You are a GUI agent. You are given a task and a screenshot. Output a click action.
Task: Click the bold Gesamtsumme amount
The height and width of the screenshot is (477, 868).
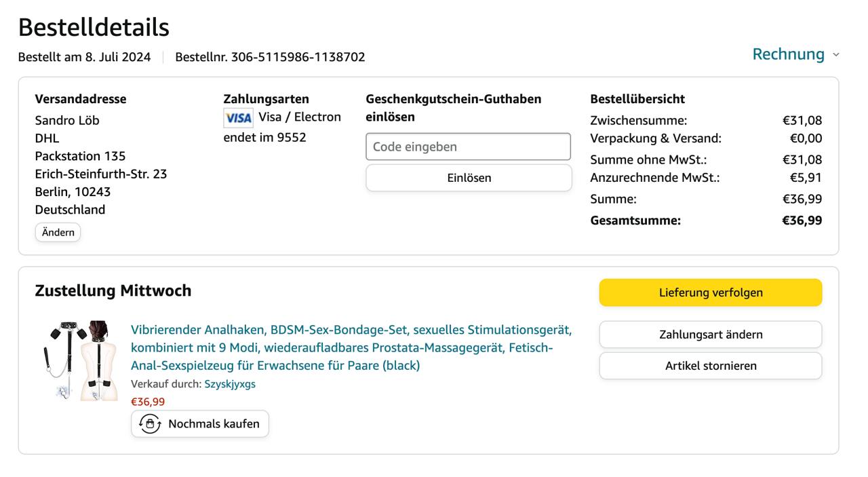pos(802,221)
